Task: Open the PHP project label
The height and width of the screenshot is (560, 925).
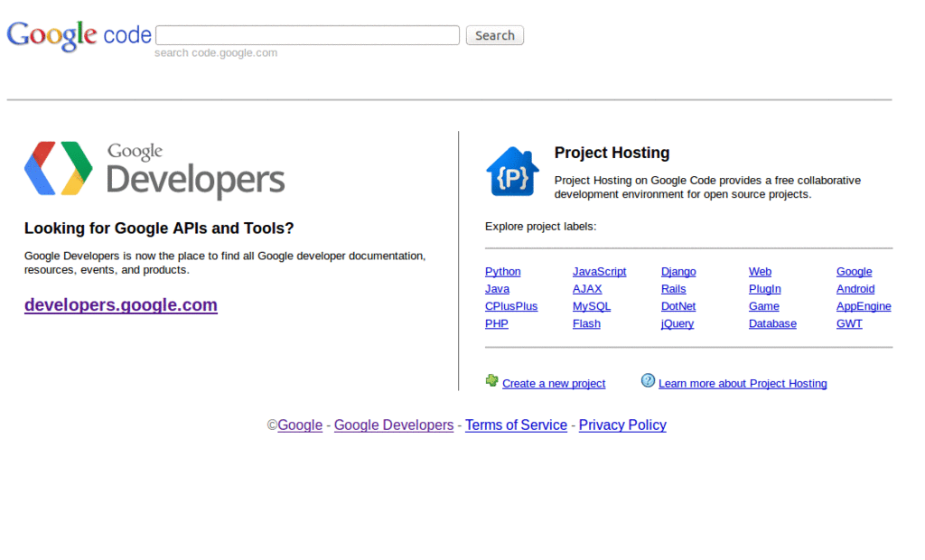Action: coord(497,324)
